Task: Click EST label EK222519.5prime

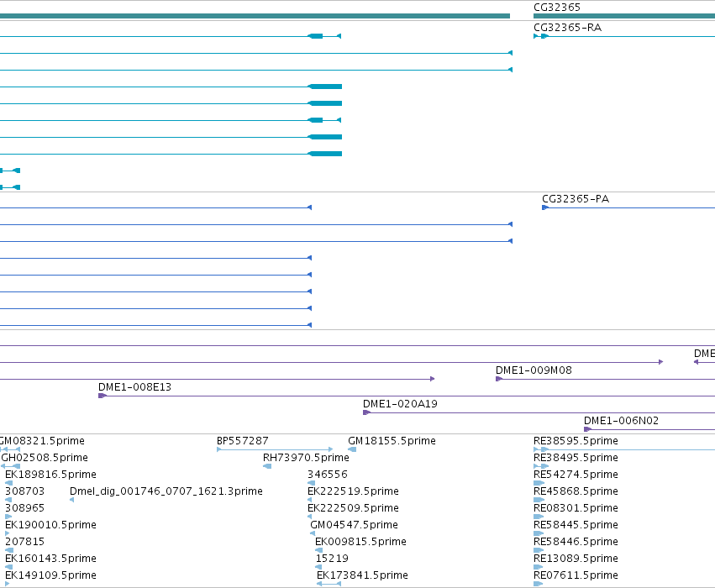Action: [353, 491]
